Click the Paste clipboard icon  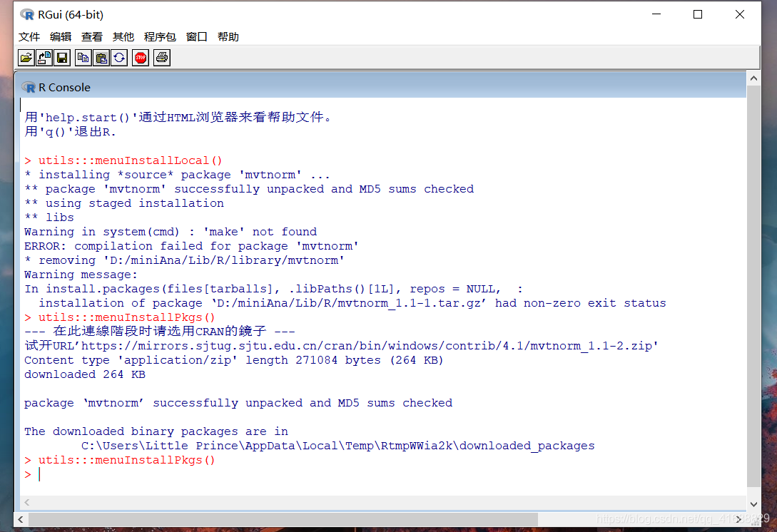[x=101, y=58]
